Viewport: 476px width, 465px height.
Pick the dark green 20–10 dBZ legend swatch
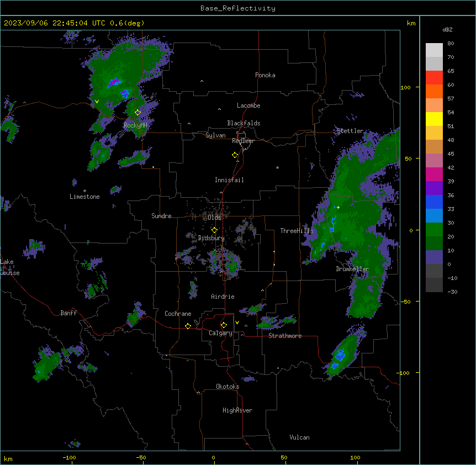tap(434, 243)
